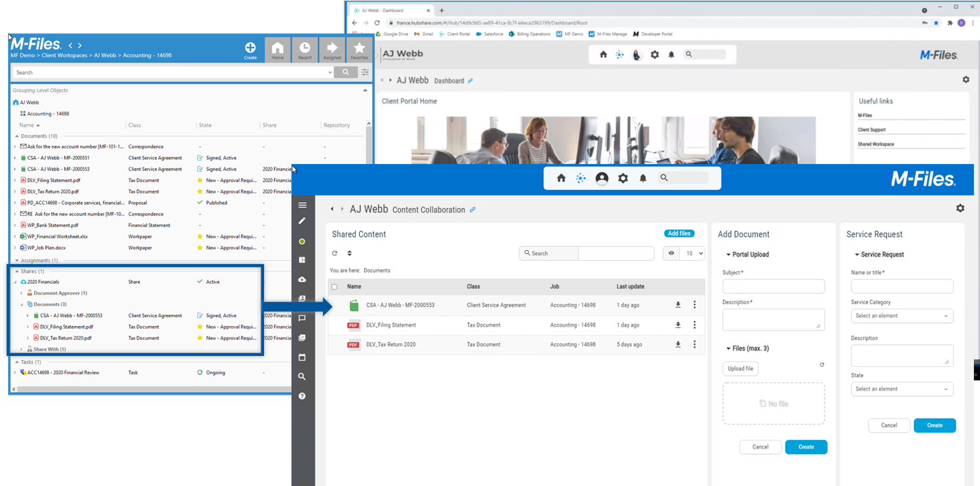Collapse the Tasks (1) group
Viewport: 980px width, 486px height.
point(15,362)
